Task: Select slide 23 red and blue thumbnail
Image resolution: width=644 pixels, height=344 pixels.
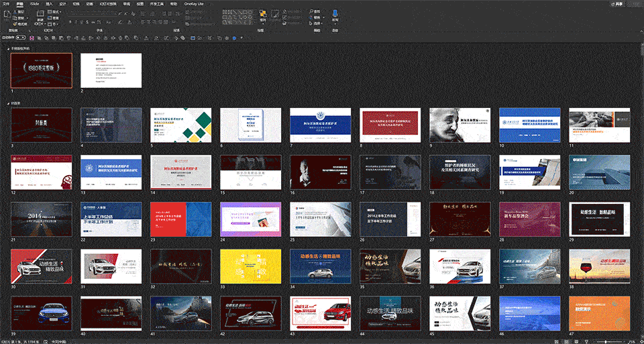Action: pos(180,219)
